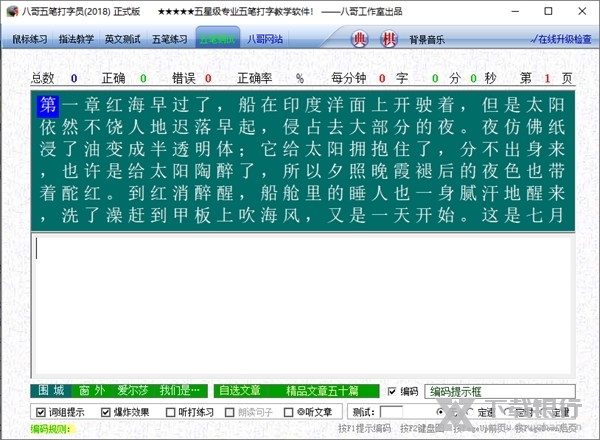Enable the 听文章 checkbox
This screenshot has height=440, width=600.
289,412
